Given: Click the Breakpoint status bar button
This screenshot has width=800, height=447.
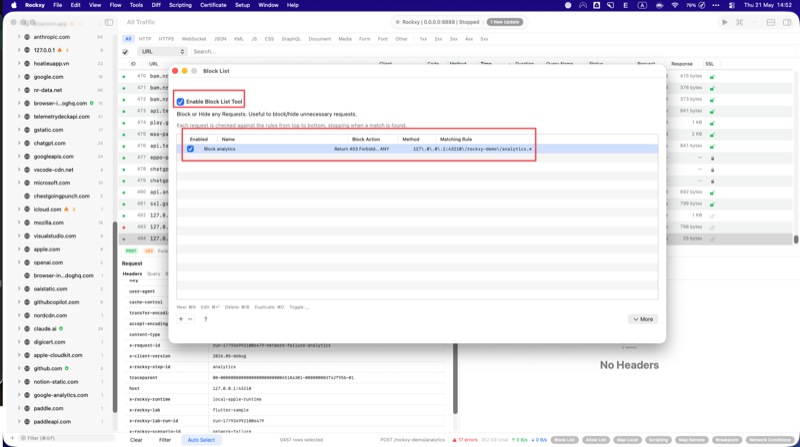Looking at the screenshot, I should (x=727, y=440).
